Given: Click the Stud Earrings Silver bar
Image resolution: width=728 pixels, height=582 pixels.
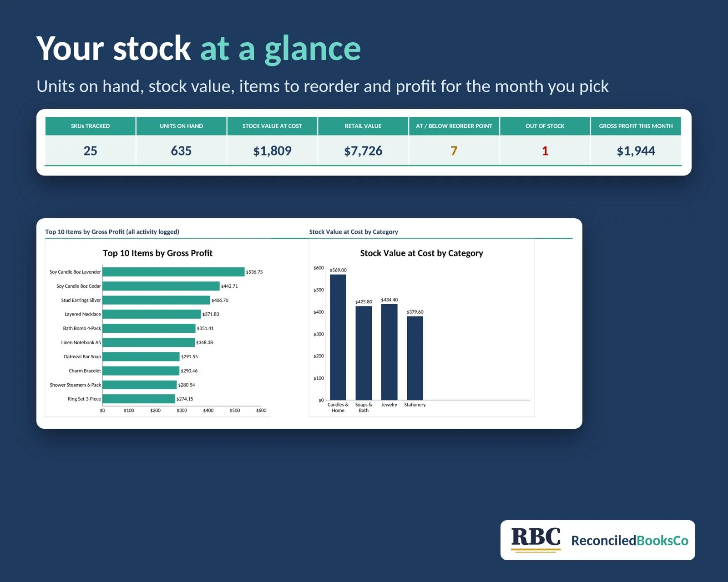Looking at the screenshot, I should coord(156,300).
